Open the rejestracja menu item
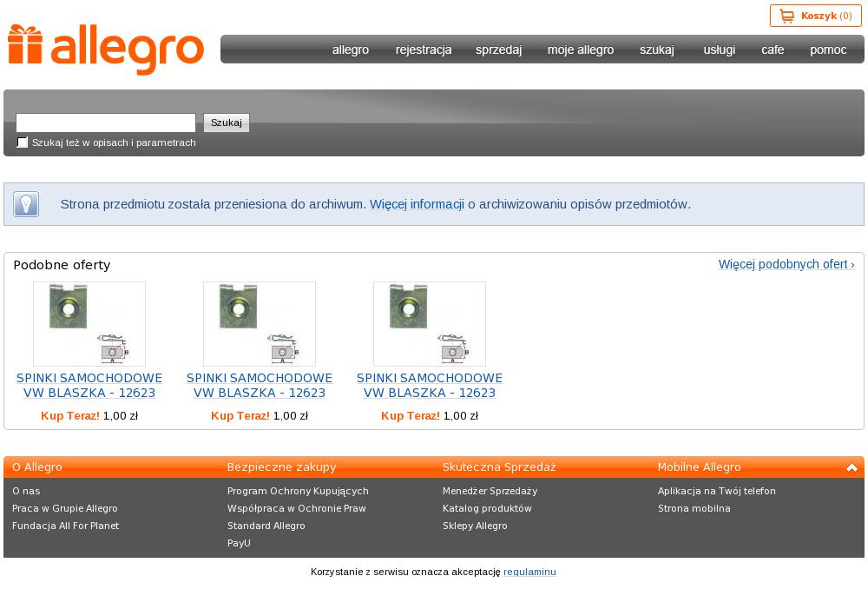Viewport: 868px width, 589px height. pyautogui.click(x=424, y=50)
